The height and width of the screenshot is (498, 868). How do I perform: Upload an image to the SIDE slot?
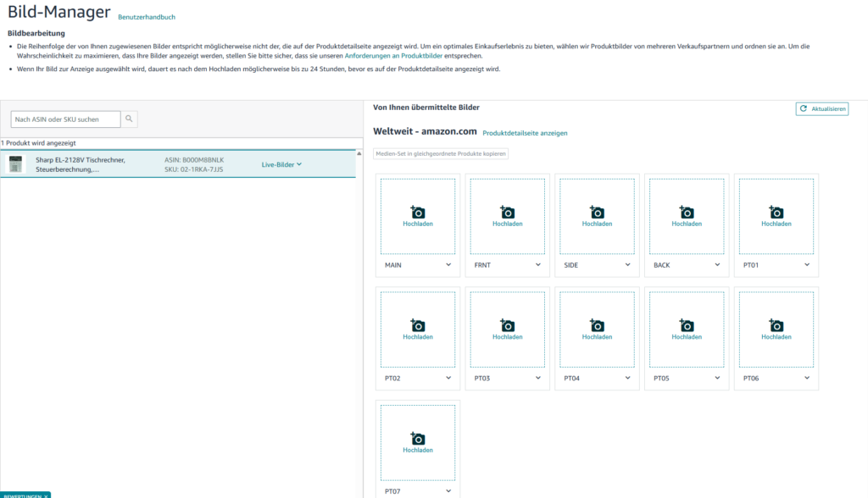(x=596, y=215)
